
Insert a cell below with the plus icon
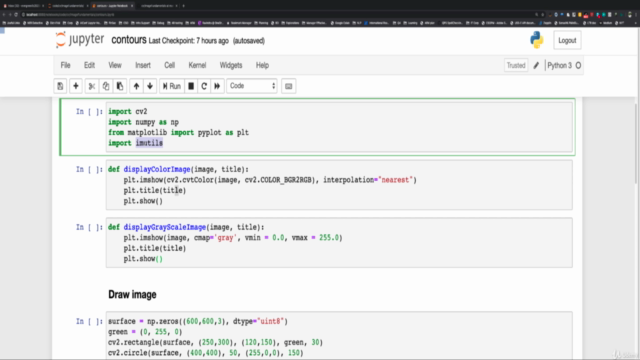(76, 86)
